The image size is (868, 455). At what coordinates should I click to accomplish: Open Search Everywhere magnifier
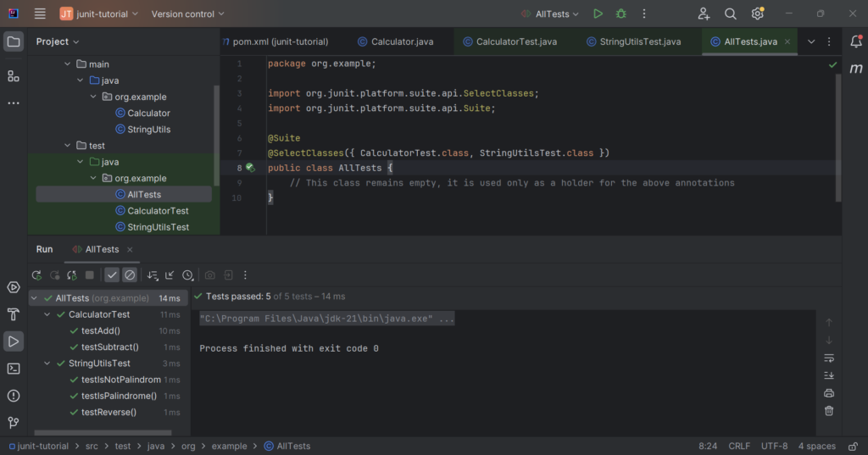click(730, 14)
